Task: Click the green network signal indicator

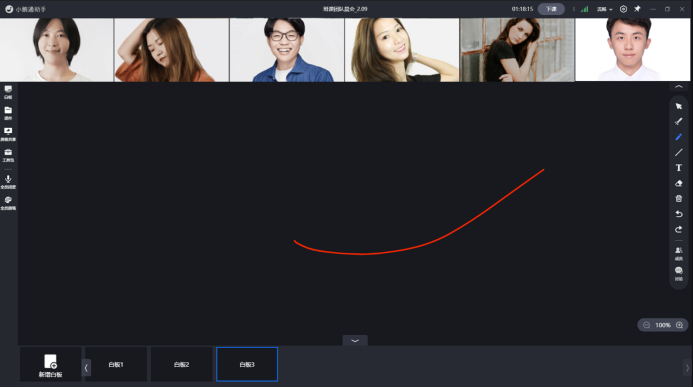Action: [584, 9]
